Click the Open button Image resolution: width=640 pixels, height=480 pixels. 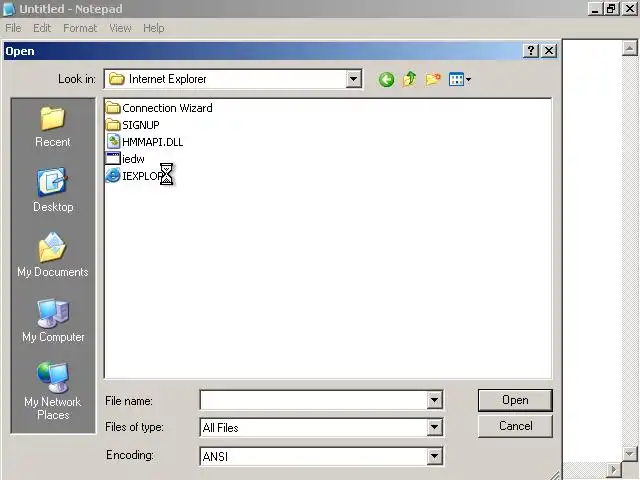pyautogui.click(x=515, y=400)
